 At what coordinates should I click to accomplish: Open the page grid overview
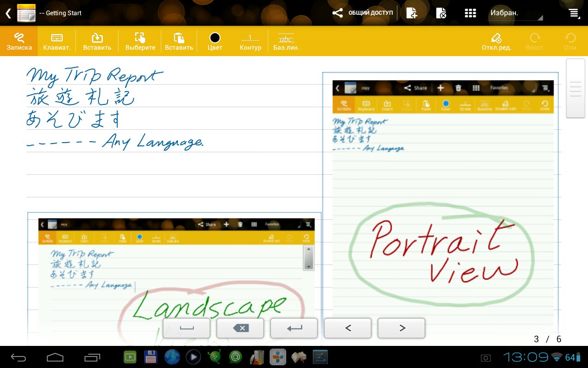click(470, 13)
